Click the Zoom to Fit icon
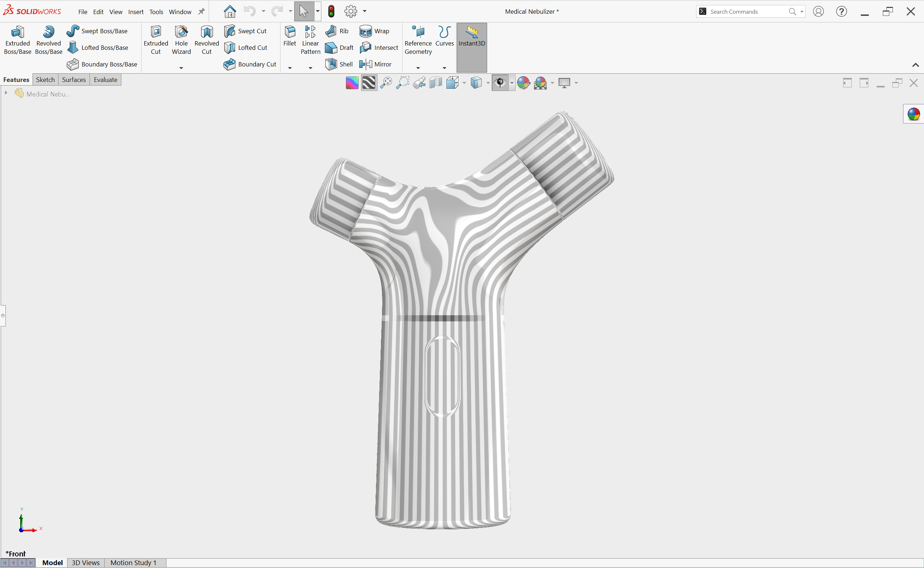This screenshot has height=568, width=924. point(386,83)
